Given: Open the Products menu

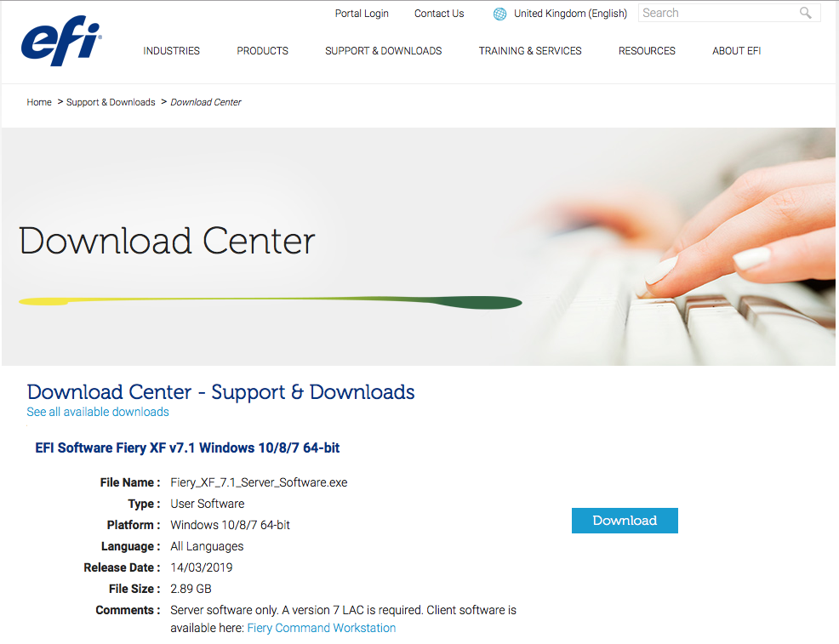Looking at the screenshot, I should 262,51.
